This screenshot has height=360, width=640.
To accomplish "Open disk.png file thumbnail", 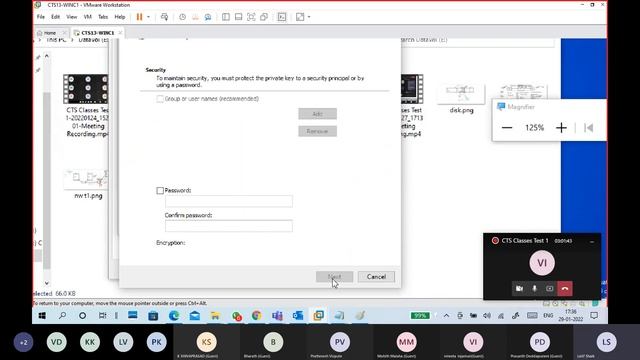I will point(462,95).
